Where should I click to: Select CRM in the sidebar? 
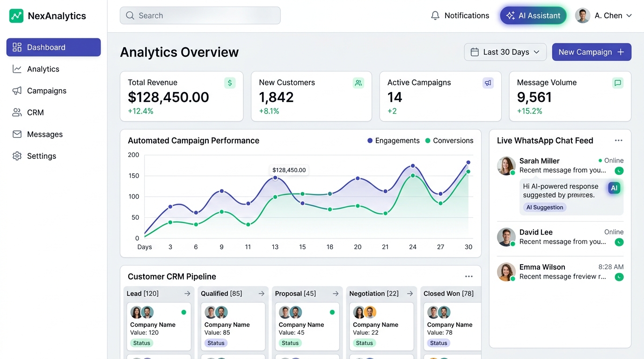pos(53,113)
